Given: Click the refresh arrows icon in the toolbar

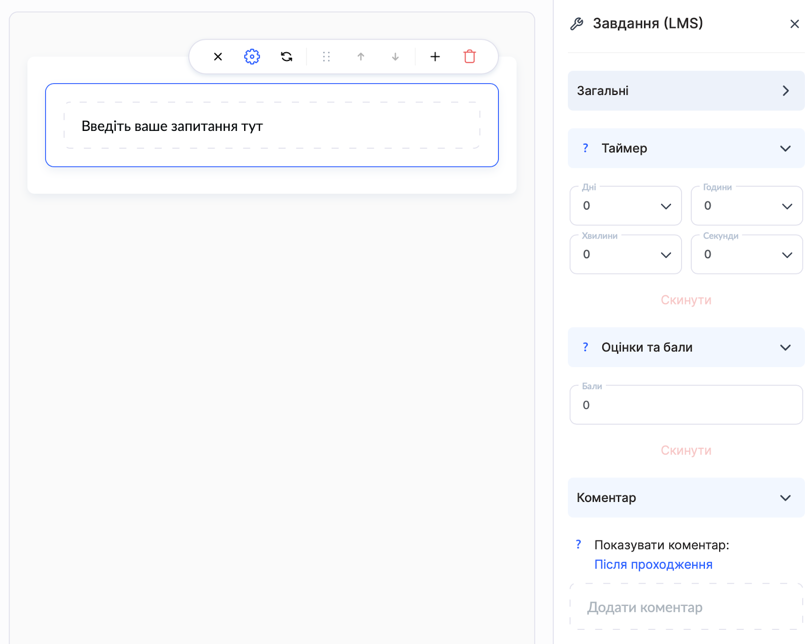Looking at the screenshot, I should [x=287, y=57].
